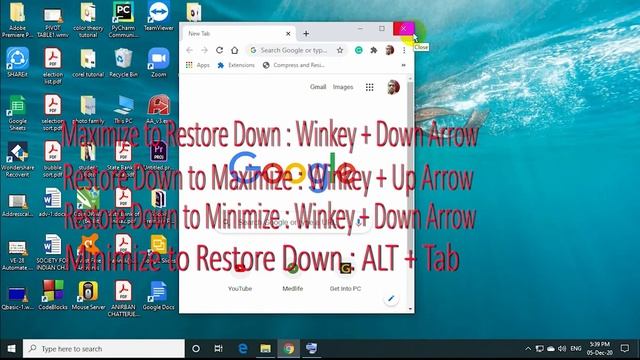The height and width of the screenshot is (360, 640).
Task: Open the notification center icon
Action: pyautogui.click(x=624, y=349)
